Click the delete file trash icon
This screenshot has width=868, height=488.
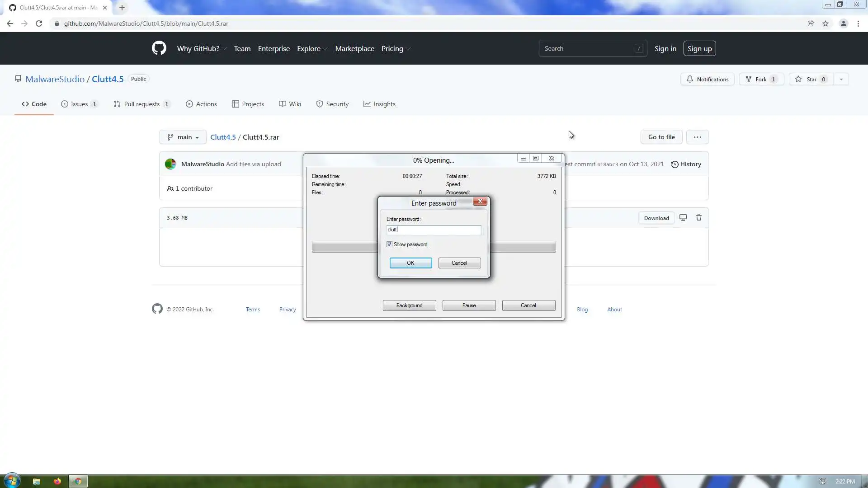(x=698, y=218)
